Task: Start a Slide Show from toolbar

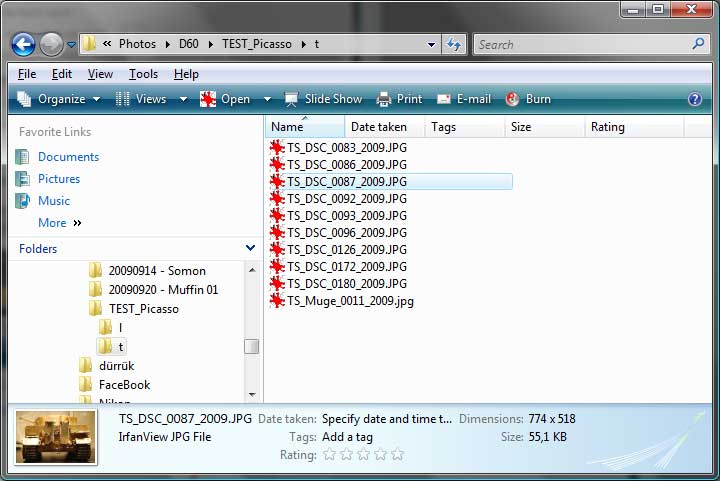Action: (x=323, y=99)
